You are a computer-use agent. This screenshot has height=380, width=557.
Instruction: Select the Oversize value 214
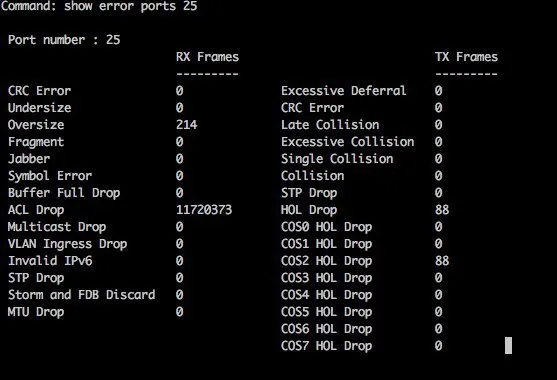[186, 125]
